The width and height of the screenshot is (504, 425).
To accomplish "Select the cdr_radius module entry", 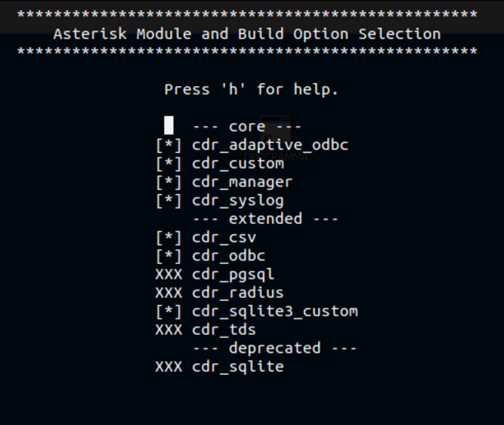I will pos(238,293).
